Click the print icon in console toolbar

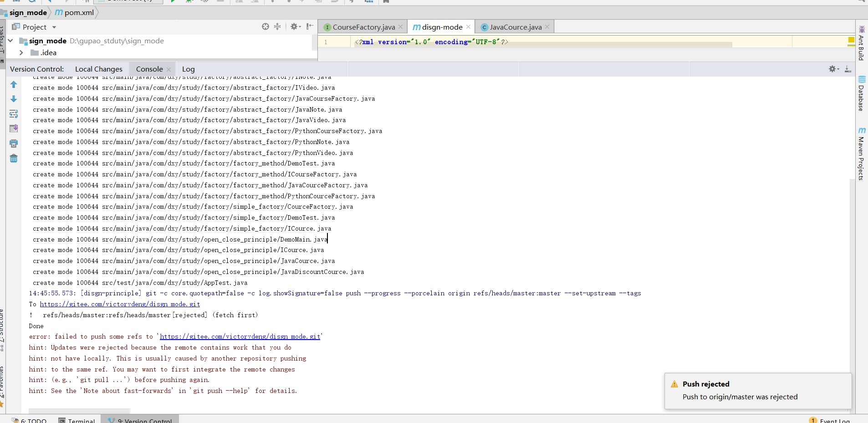14,144
